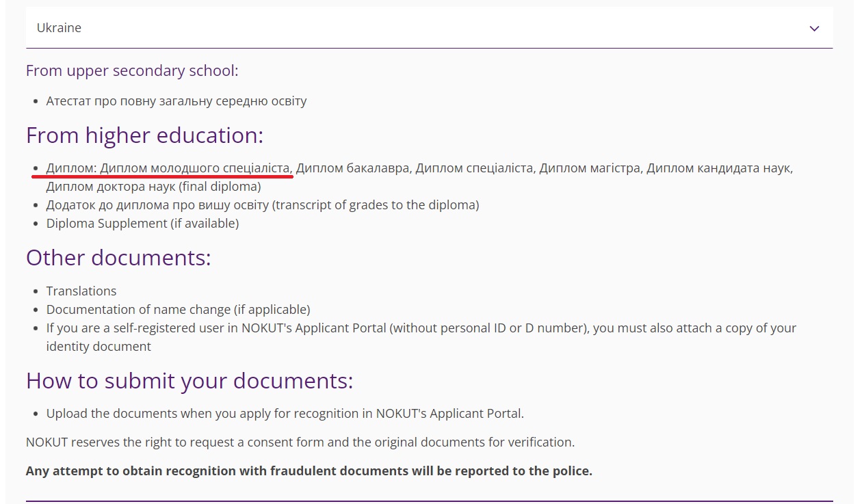Click 'Documentation of name change' list item

pyautogui.click(x=178, y=309)
